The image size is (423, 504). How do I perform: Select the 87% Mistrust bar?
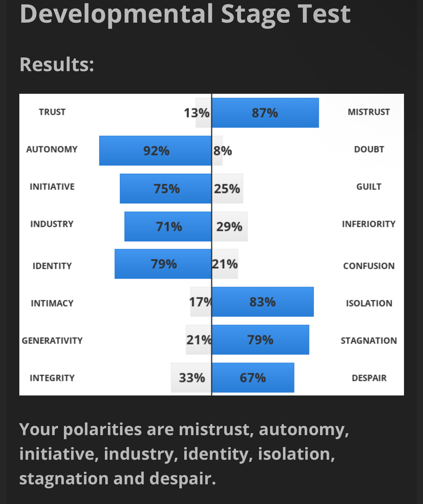tap(265, 112)
